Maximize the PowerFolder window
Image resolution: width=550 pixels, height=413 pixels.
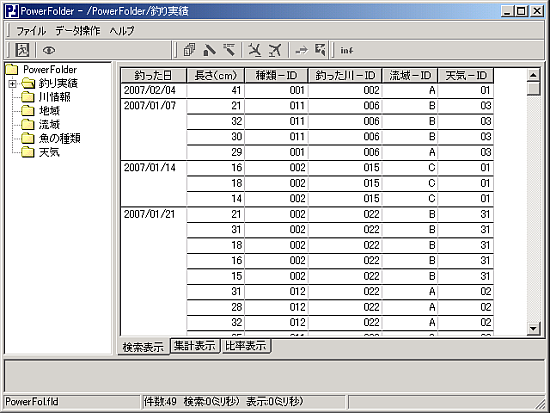coord(521,11)
